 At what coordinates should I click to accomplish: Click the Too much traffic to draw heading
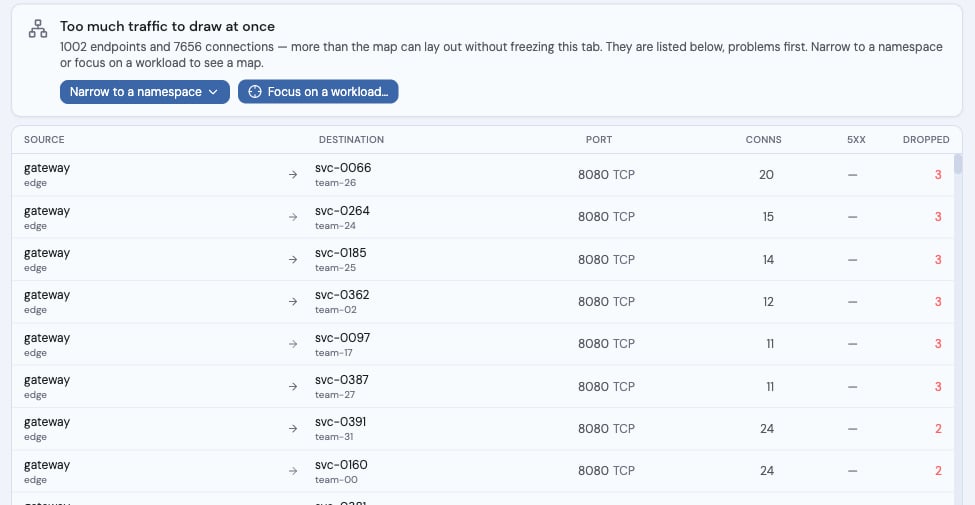(167, 27)
